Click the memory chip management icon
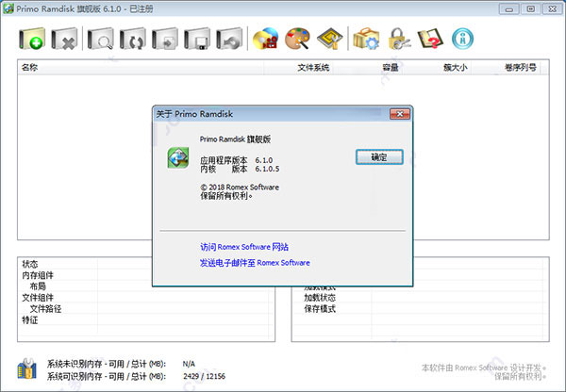The width and height of the screenshot is (566, 392). [330, 39]
